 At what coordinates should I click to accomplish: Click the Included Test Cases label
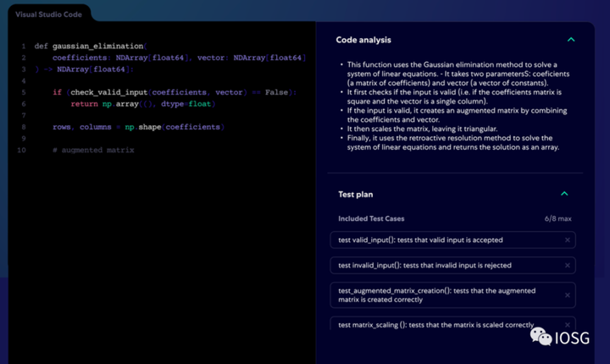click(371, 218)
